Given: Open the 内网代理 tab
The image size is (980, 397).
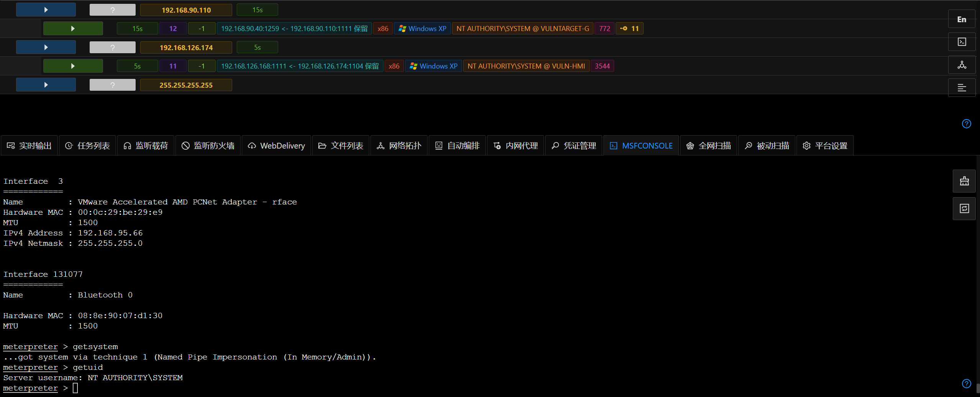Looking at the screenshot, I should [516, 145].
